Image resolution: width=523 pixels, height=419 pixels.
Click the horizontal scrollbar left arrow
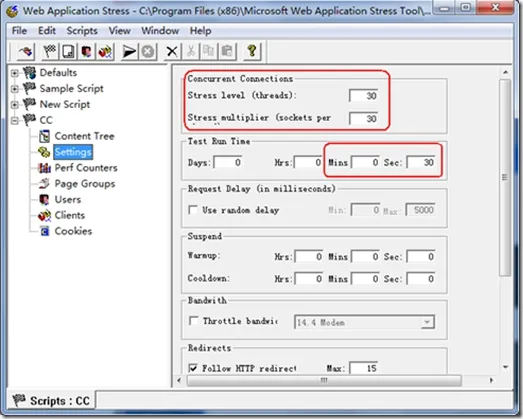(179, 380)
